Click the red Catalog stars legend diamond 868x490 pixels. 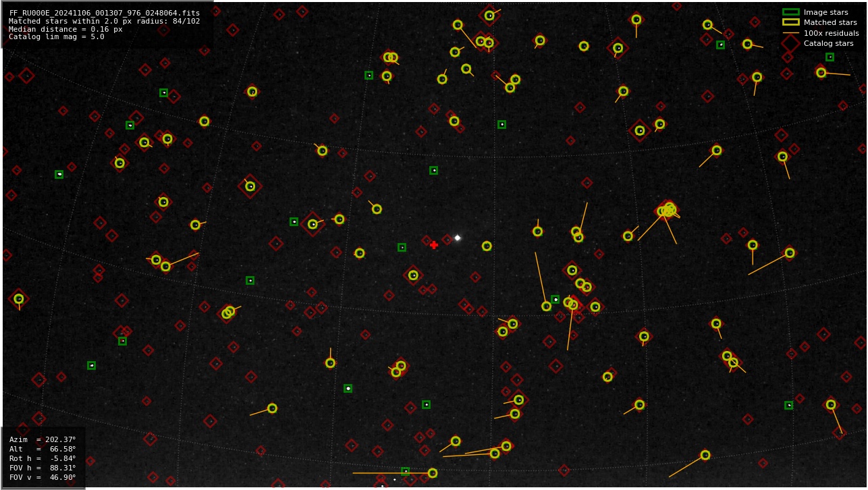(790, 43)
